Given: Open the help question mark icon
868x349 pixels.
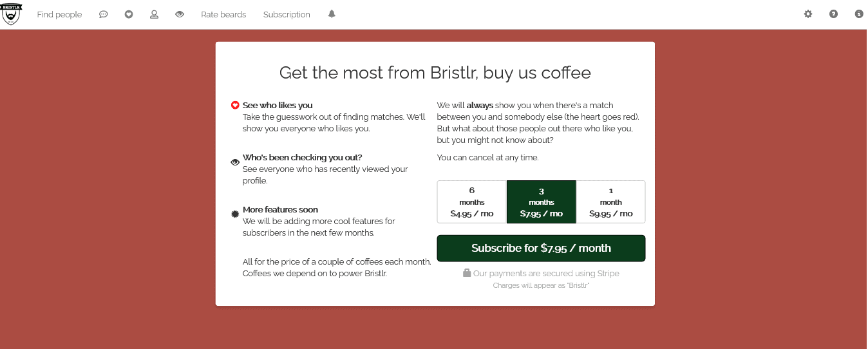Looking at the screenshot, I should click(834, 14).
